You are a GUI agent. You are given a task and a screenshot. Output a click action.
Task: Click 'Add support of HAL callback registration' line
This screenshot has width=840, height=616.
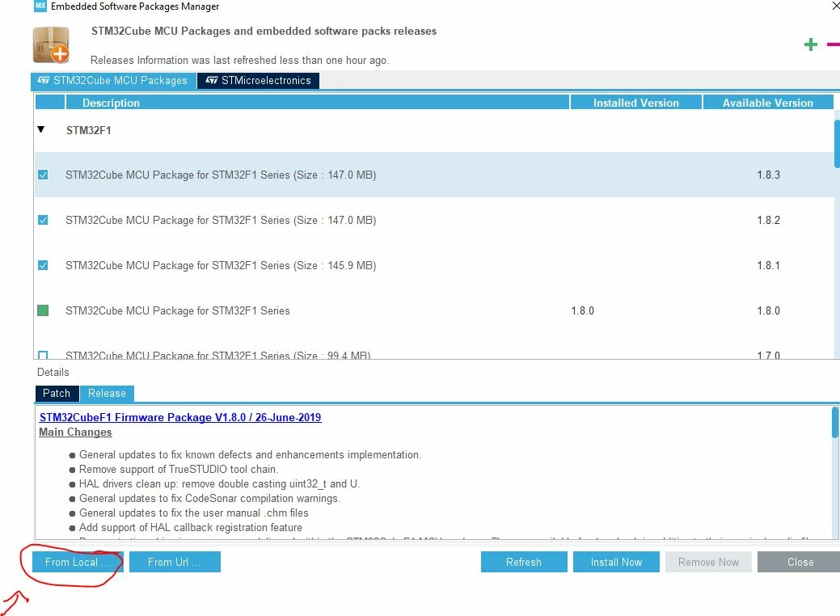191,528
